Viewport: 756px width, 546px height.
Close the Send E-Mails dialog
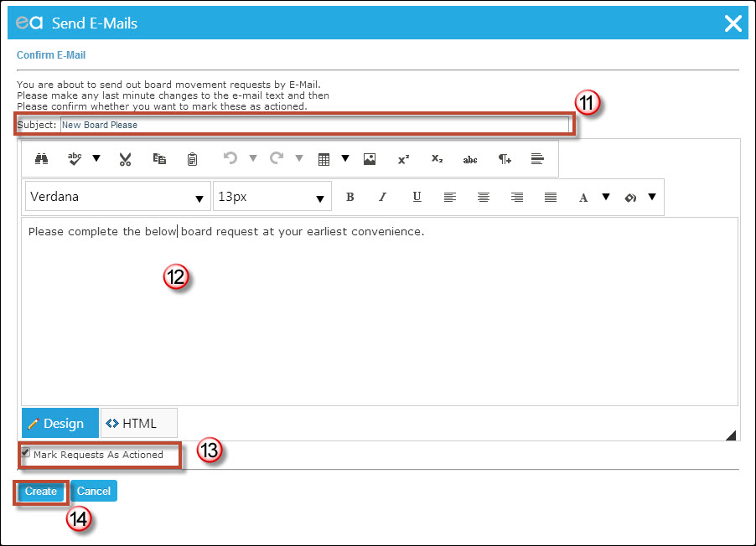733,23
